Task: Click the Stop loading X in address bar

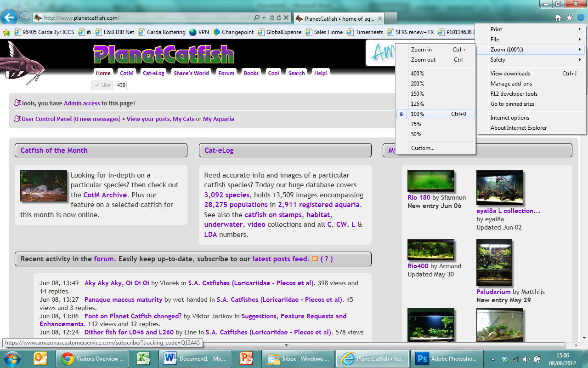Action: point(286,18)
